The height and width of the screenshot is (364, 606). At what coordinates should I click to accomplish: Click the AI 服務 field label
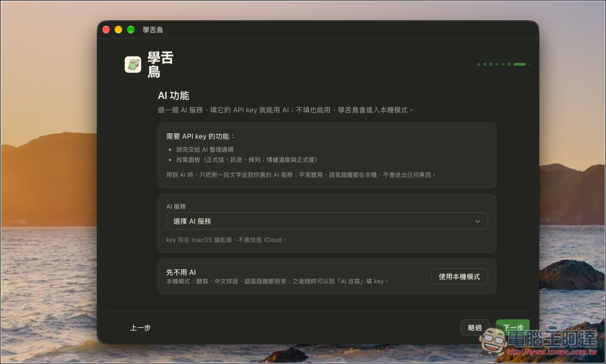176,206
